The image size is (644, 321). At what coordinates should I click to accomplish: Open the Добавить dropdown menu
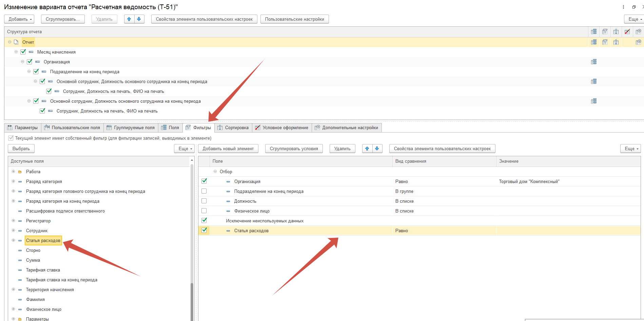click(20, 19)
